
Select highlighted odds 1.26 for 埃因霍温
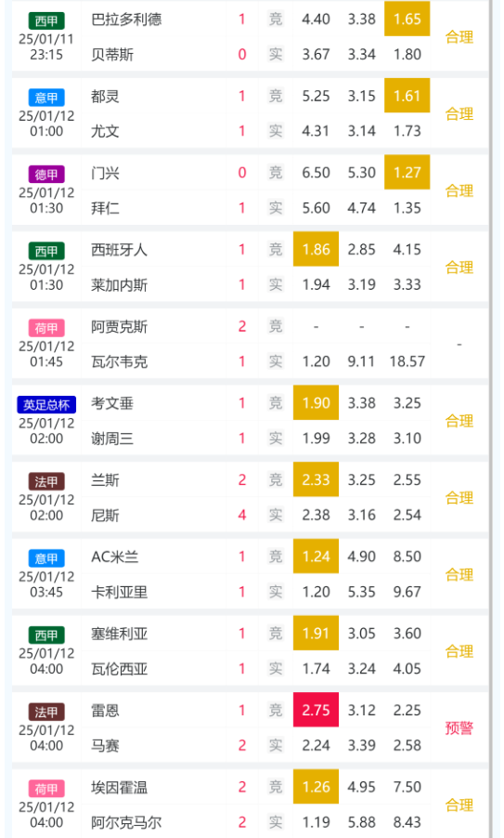pyautogui.click(x=317, y=787)
